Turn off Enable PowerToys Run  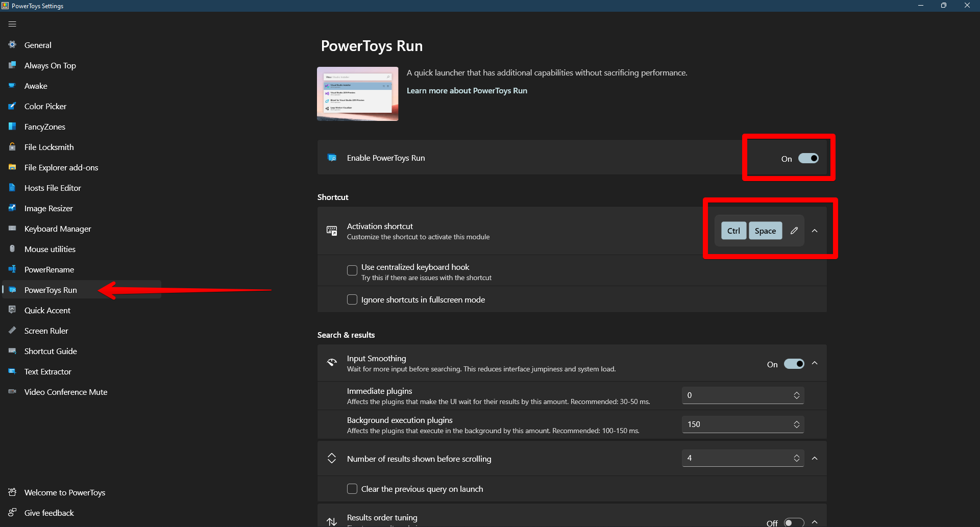[808, 158]
